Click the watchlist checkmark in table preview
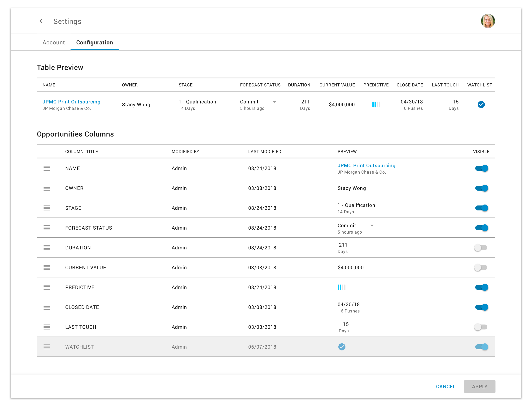This screenshot has width=532, height=406. coord(481,104)
